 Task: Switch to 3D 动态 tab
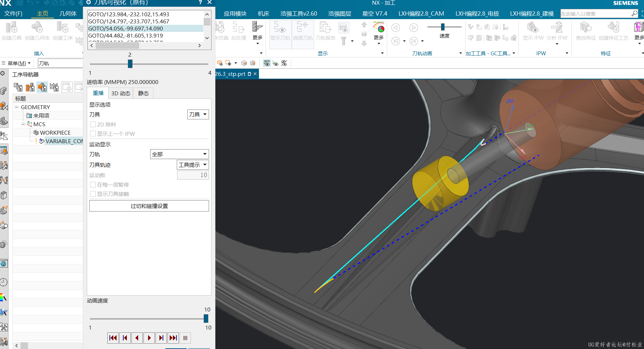tap(121, 93)
